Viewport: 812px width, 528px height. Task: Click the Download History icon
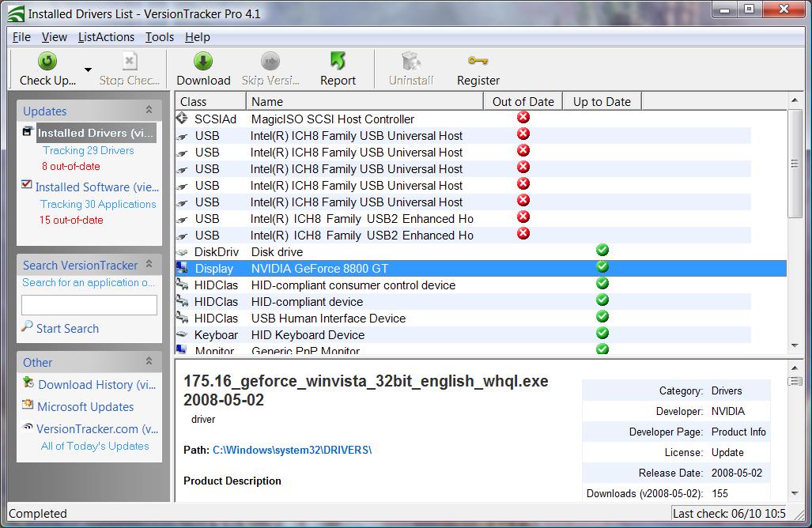point(28,383)
